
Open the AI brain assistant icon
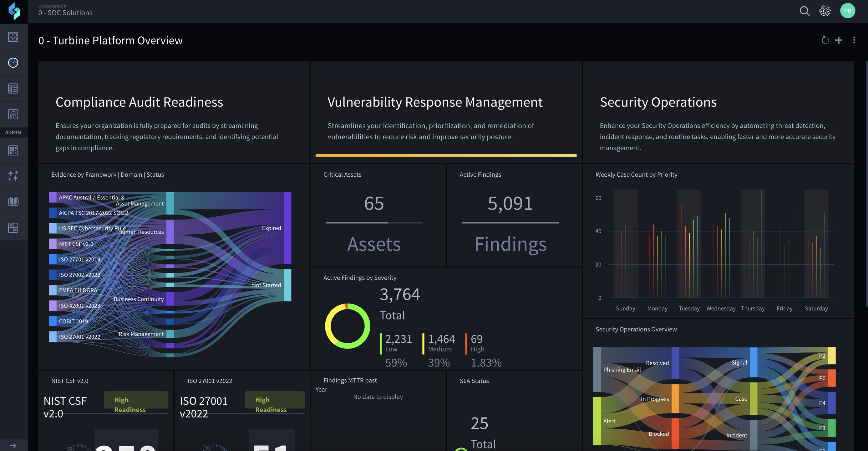coord(825,11)
